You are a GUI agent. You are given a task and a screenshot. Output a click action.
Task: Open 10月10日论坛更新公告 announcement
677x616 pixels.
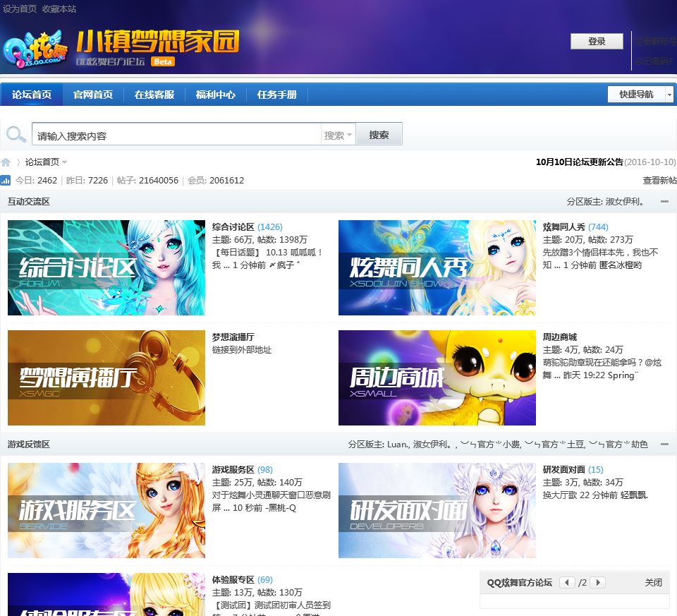(580, 162)
